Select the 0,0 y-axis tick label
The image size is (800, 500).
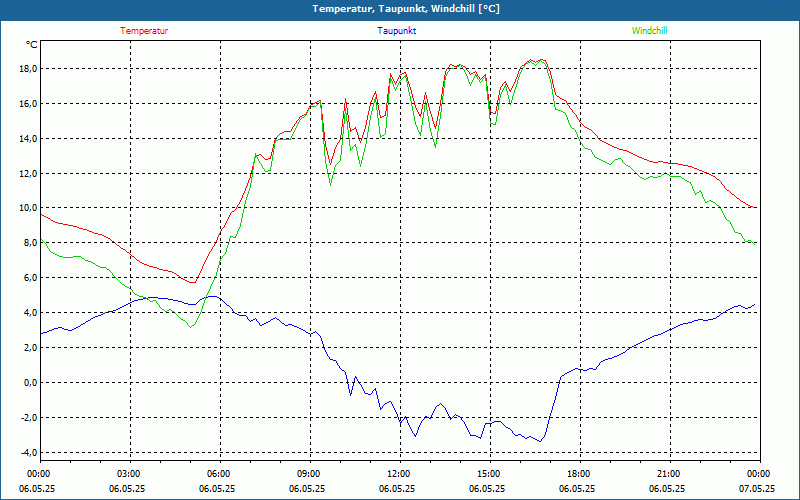(30, 382)
